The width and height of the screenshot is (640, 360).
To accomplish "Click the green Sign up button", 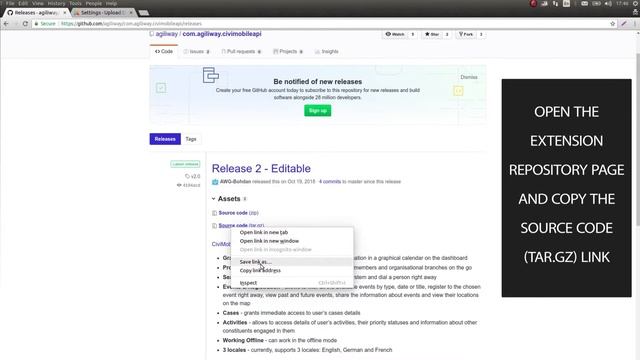I will (x=318, y=111).
